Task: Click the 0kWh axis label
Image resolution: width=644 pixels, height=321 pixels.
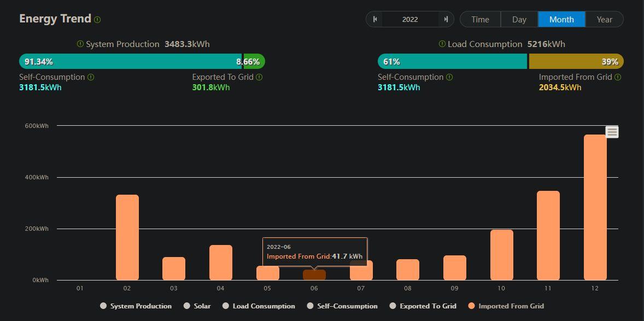Action: (39, 280)
